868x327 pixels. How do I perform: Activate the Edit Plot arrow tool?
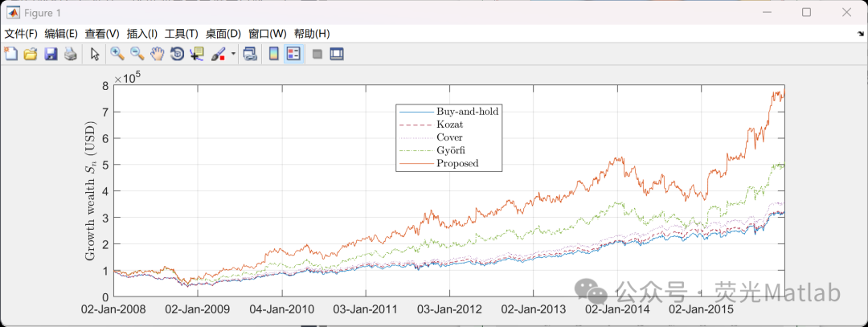(95, 54)
